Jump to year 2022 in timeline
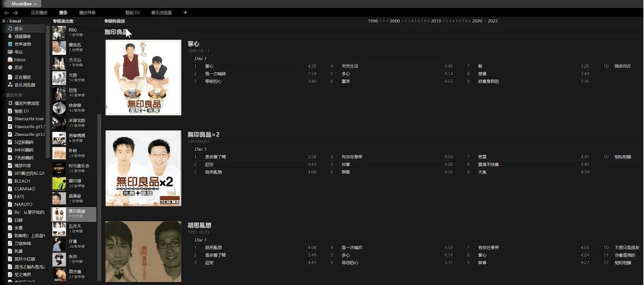Screen dimensions: 644x285 pyautogui.click(x=493, y=21)
